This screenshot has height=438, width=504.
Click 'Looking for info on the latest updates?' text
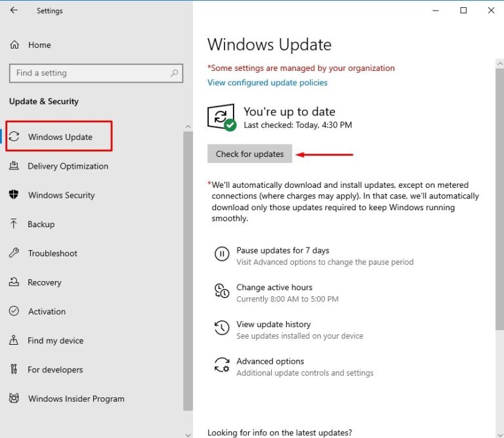pos(280,433)
